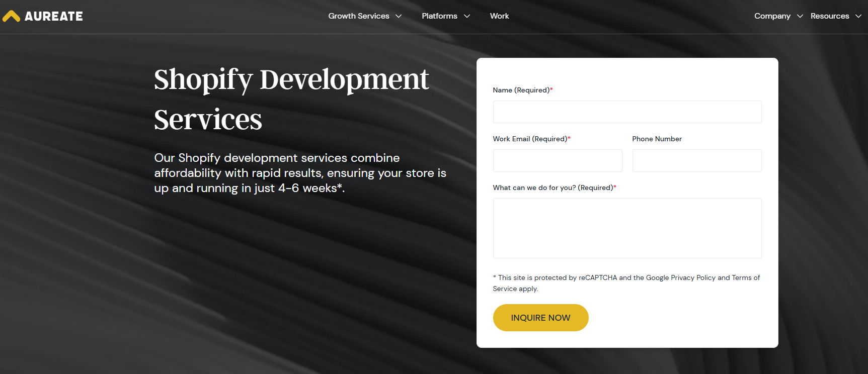Focus the Phone Number input field
Viewport: 868px width, 374px height.
(697, 160)
